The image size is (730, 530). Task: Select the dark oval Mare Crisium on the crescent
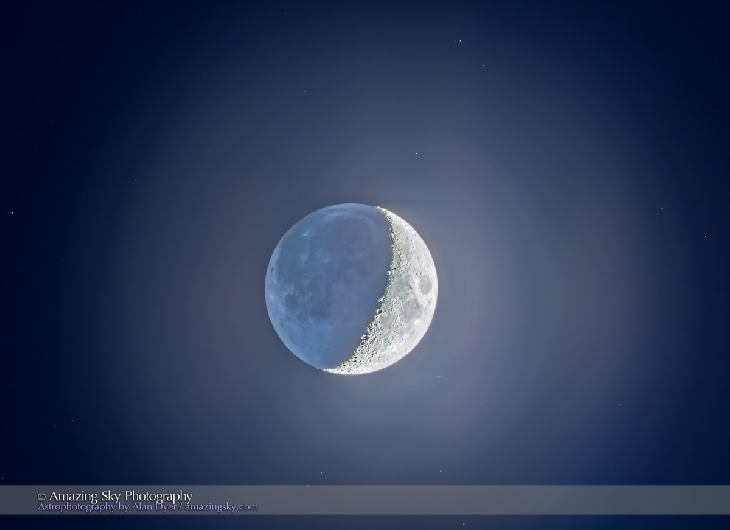click(x=425, y=285)
